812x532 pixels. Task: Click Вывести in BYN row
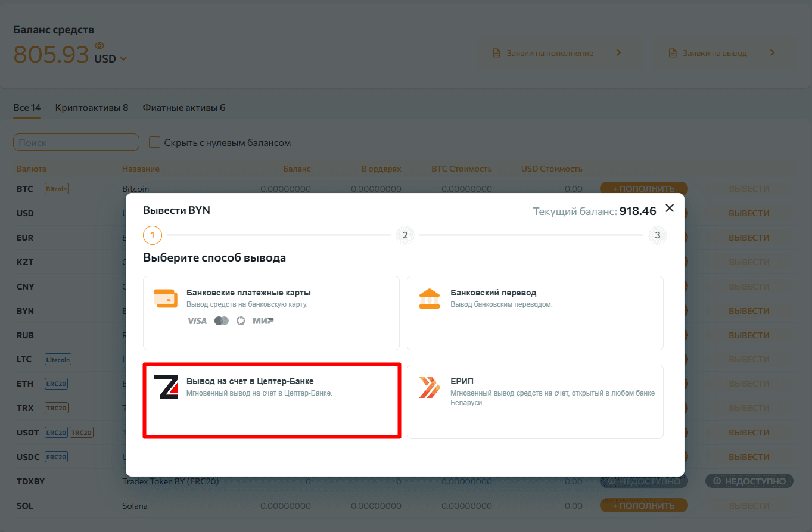(x=749, y=311)
